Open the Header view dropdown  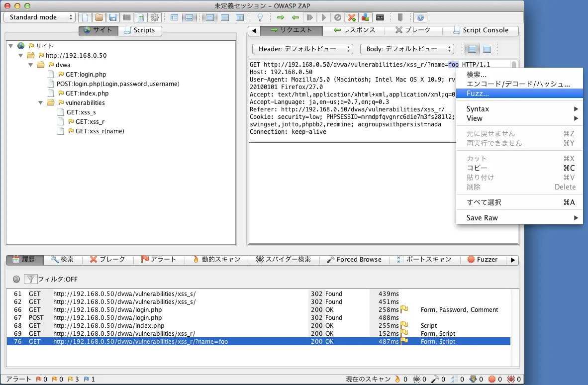pos(302,49)
